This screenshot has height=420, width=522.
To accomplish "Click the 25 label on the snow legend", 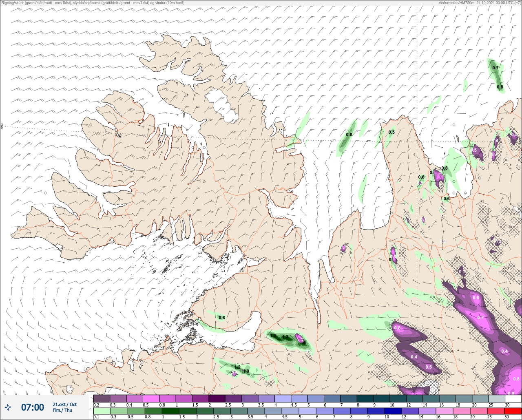I will pyautogui.click(x=491, y=405).
